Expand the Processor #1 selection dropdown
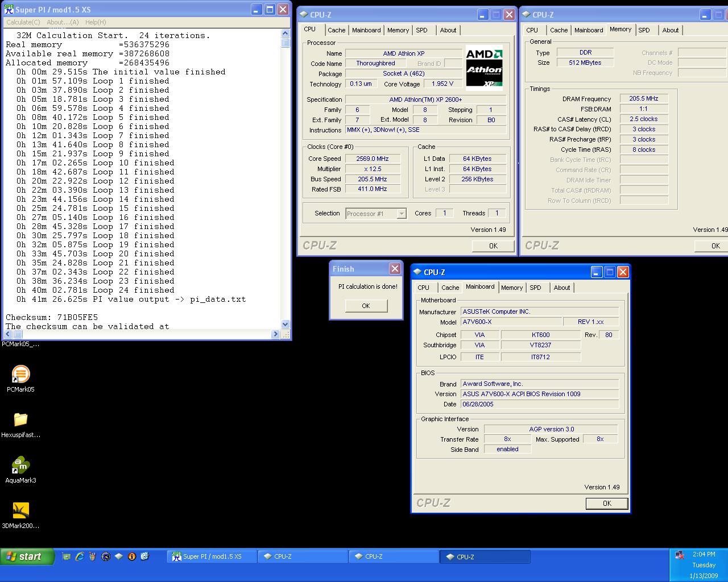 (402, 214)
